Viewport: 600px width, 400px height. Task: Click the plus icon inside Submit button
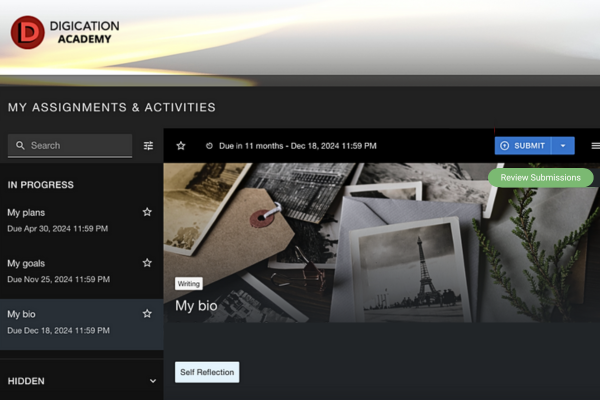click(x=504, y=146)
